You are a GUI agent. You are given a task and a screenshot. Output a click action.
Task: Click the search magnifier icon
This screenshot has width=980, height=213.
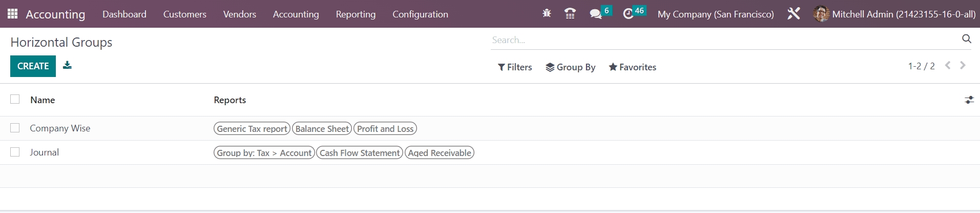pos(966,39)
